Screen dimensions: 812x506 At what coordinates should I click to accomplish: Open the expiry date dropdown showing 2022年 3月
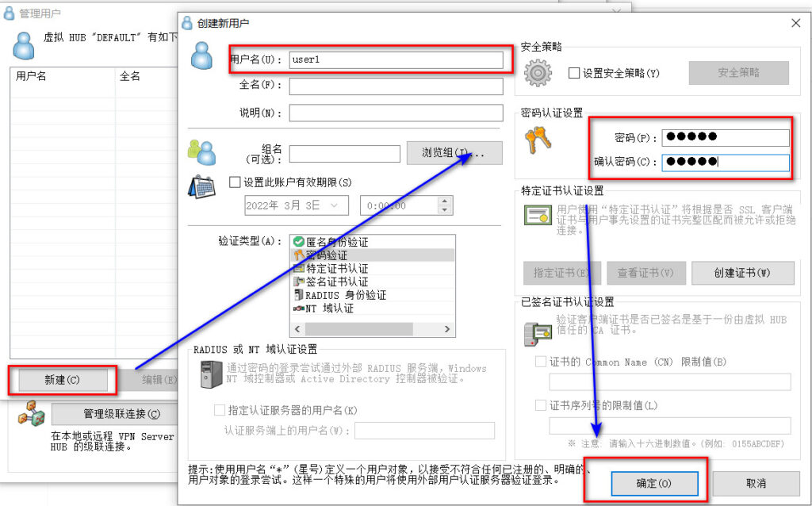[x=335, y=205]
